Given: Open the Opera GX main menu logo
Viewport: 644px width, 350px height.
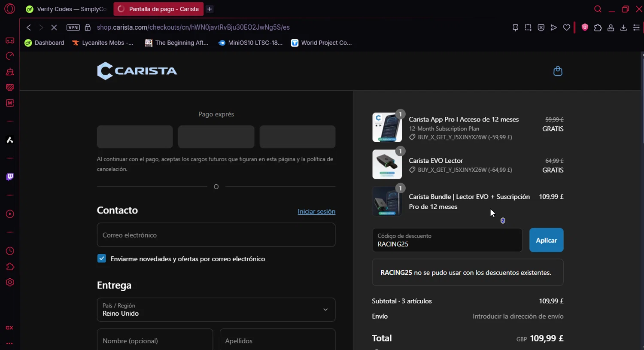Looking at the screenshot, I should click(9, 9).
